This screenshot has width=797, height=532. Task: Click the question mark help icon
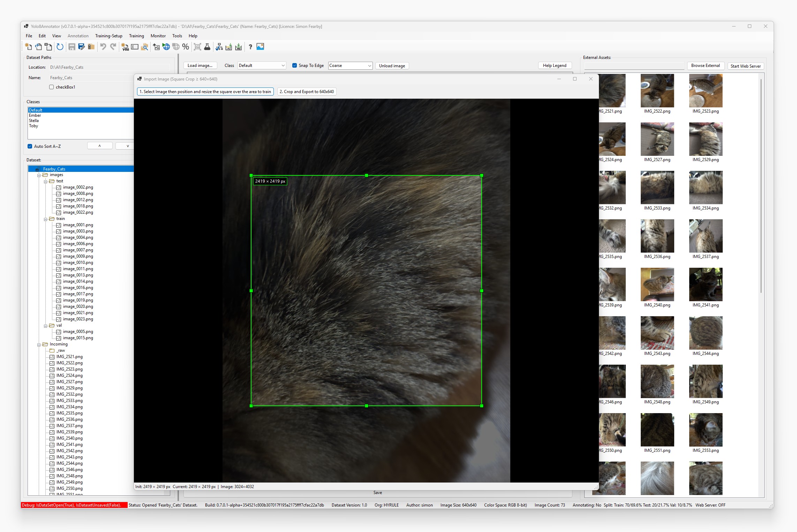pos(250,47)
